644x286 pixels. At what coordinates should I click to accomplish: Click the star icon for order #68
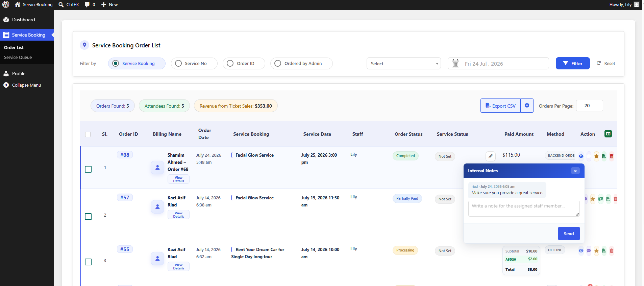(x=596, y=156)
